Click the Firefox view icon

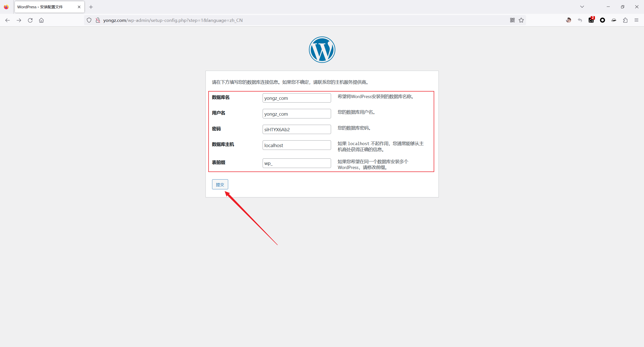point(6,7)
